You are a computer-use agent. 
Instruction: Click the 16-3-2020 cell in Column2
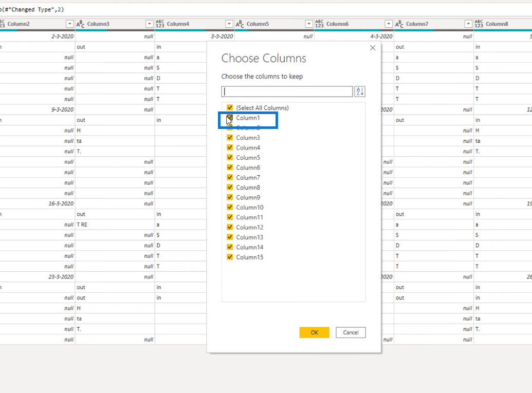click(x=38, y=203)
